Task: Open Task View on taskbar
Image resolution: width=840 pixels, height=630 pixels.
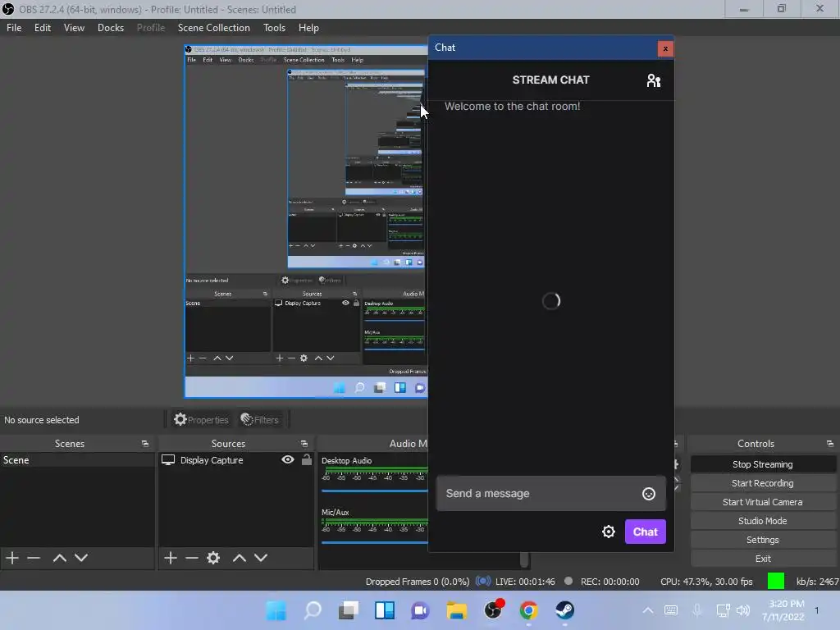Action: pos(348,610)
